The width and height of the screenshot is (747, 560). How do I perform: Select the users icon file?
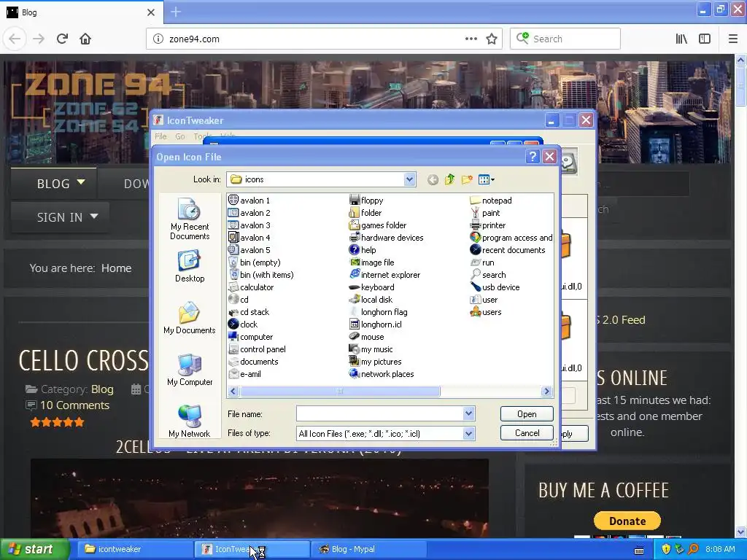tap(486, 312)
